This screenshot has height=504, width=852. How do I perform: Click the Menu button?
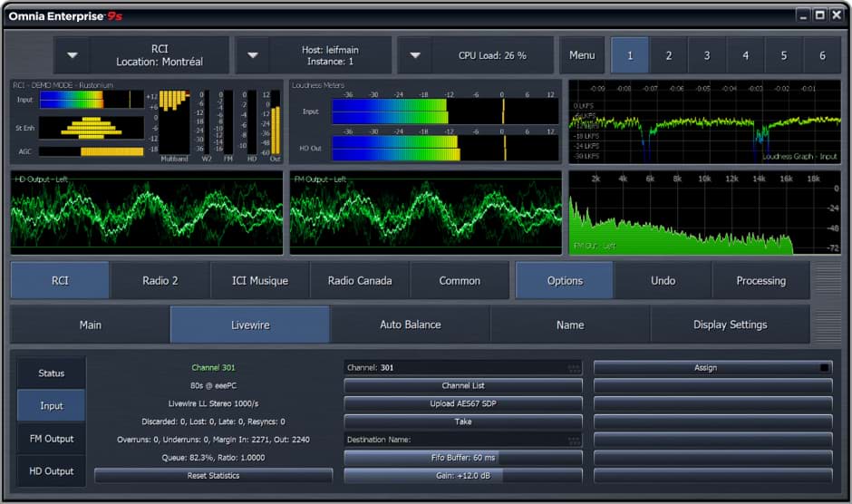[x=582, y=55]
